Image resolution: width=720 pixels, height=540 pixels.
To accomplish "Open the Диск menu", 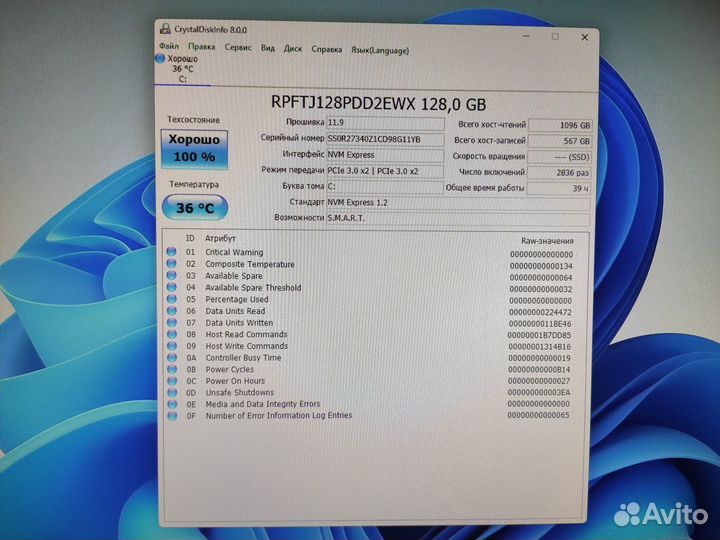I will point(293,48).
